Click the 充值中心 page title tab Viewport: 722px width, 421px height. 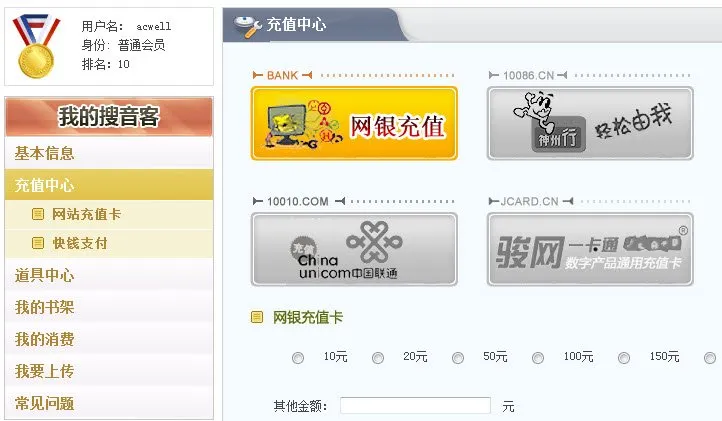coord(297,24)
